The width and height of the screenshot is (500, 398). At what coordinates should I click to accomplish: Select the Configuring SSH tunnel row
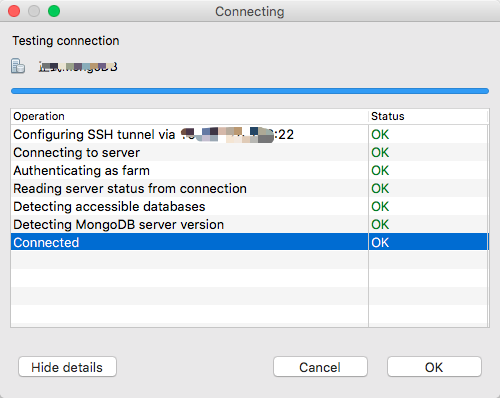[250, 134]
